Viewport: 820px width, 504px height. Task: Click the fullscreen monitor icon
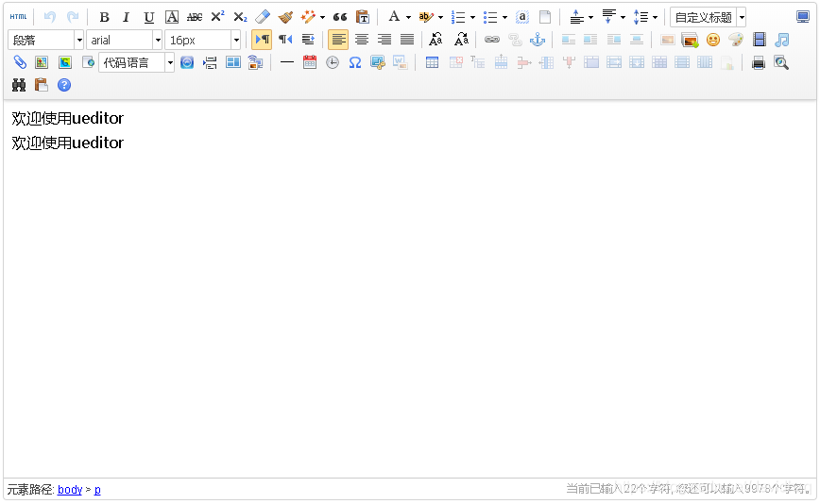point(803,17)
